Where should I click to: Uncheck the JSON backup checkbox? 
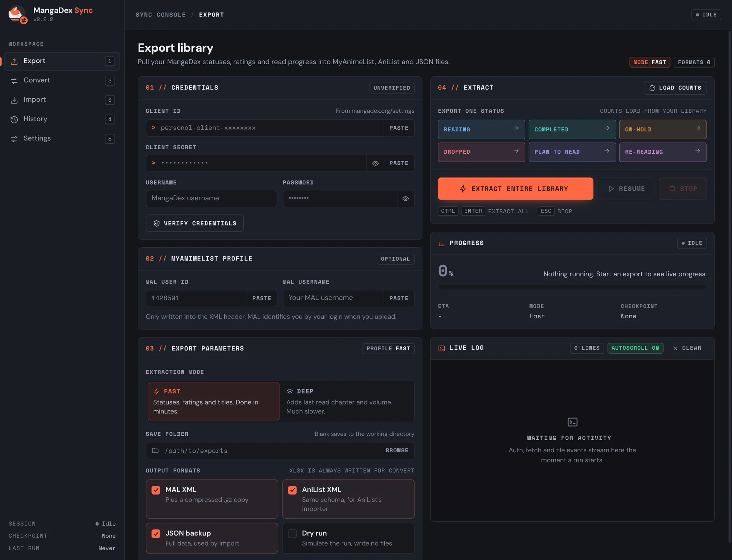(156, 534)
